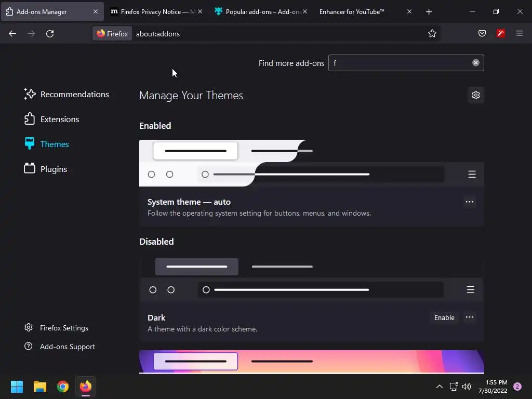Click the Manage Your Themes heading

[191, 96]
